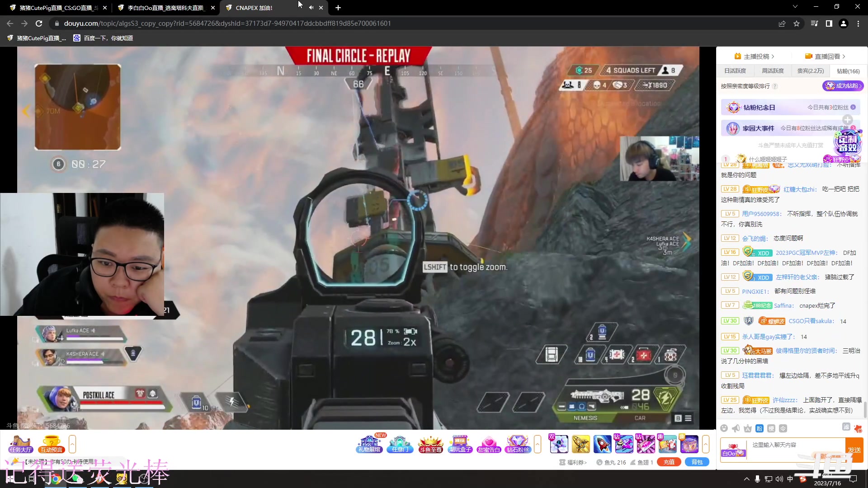Click the share page icon in address bar

(x=782, y=23)
